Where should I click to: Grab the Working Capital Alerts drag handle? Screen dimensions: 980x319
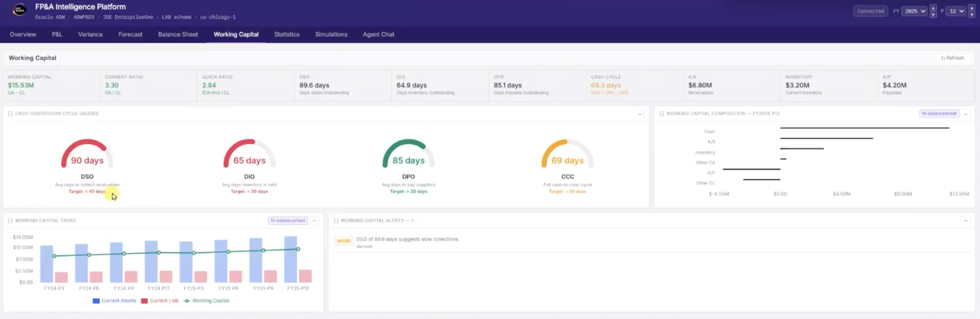(336, 221)
